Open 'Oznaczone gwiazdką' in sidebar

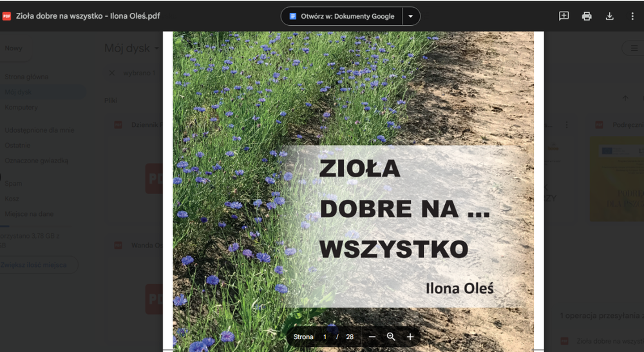tap(36, 161)
